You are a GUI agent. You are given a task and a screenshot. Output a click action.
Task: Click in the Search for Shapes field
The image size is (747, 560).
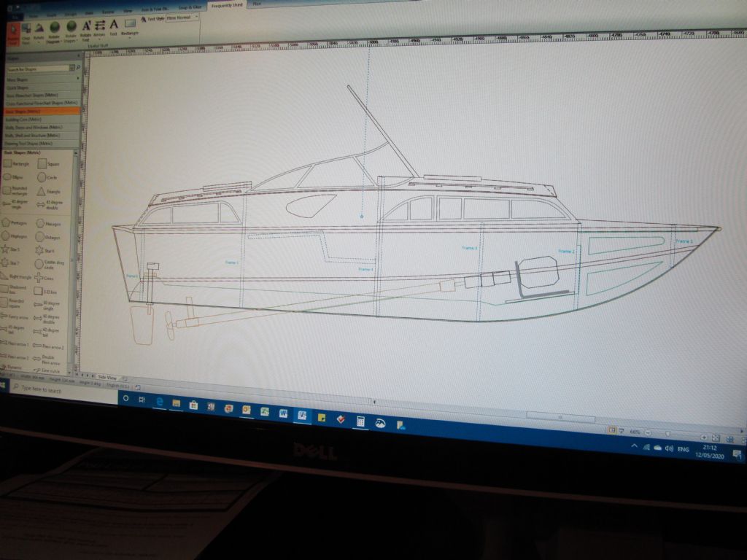click(38, 69)
